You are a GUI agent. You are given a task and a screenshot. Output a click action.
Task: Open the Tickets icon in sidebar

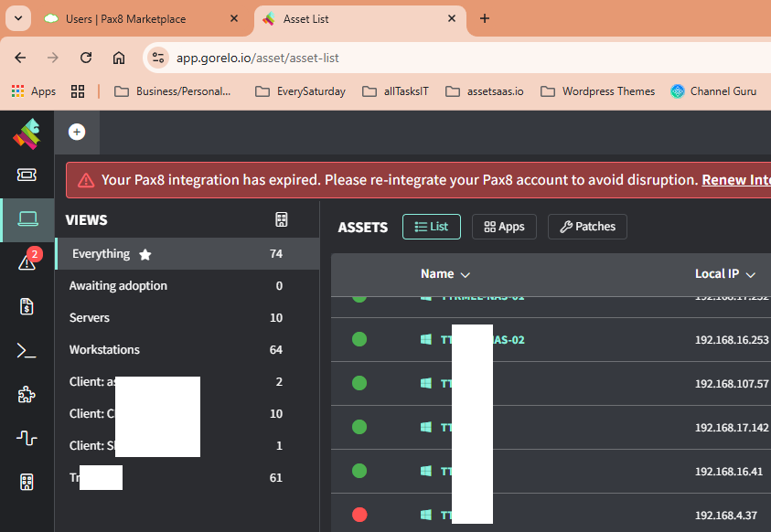coord(27,175)
